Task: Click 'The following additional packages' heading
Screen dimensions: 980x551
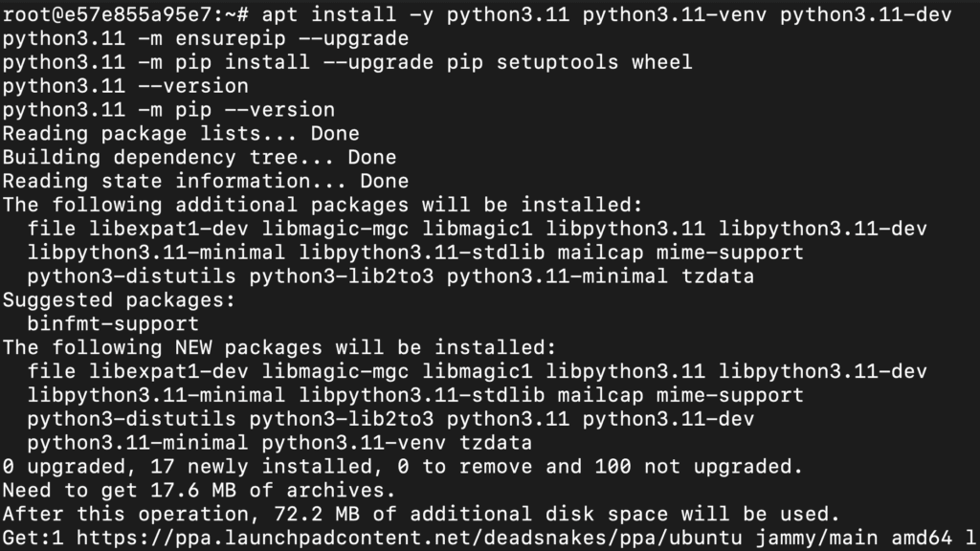Action: [323, 205]
